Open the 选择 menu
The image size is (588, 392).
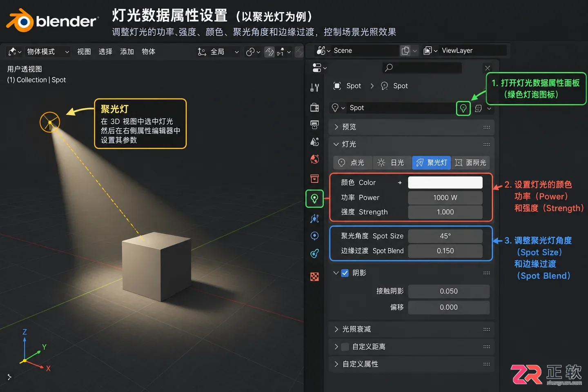tap(105, 52)
